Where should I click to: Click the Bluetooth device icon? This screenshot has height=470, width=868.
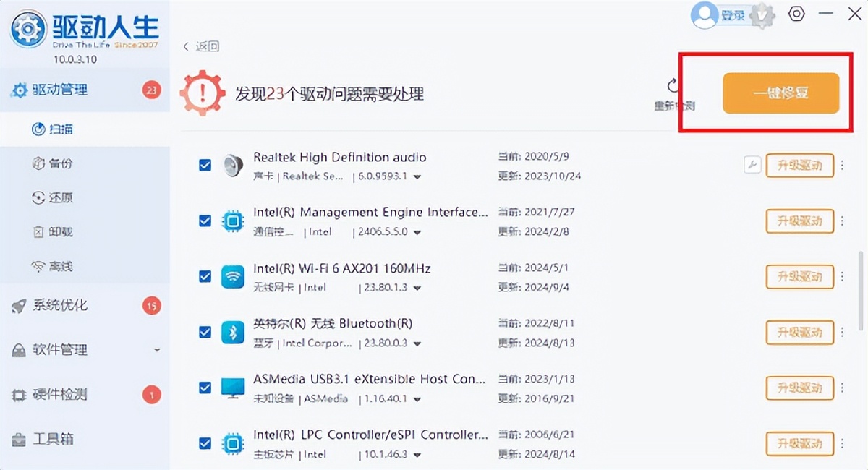tap(233, 333)
